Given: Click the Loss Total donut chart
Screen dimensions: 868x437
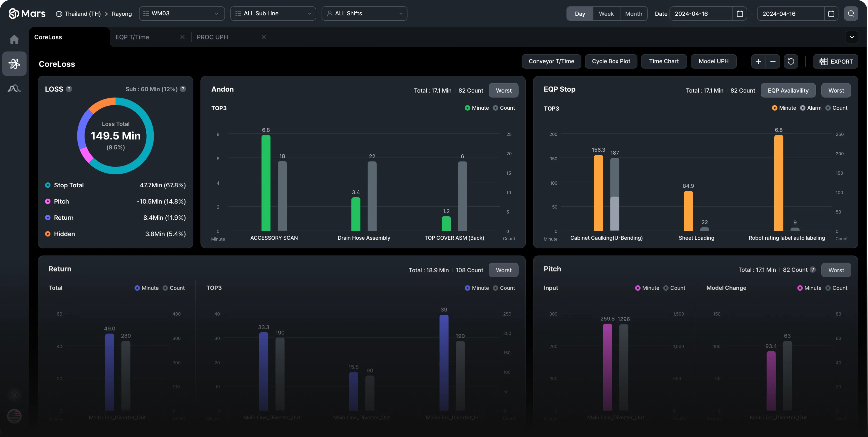Looking at the screenshot, I should click(115, 136).
